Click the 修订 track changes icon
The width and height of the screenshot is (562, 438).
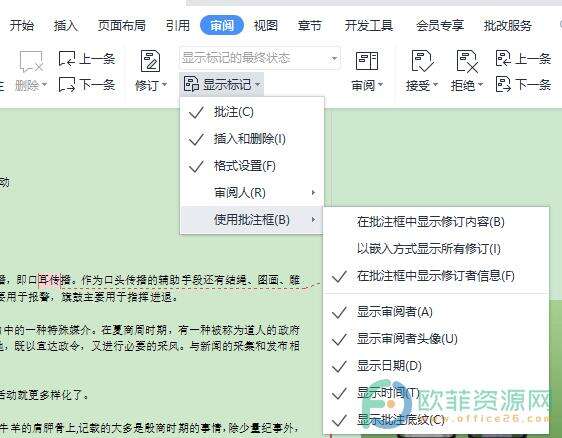151,61
